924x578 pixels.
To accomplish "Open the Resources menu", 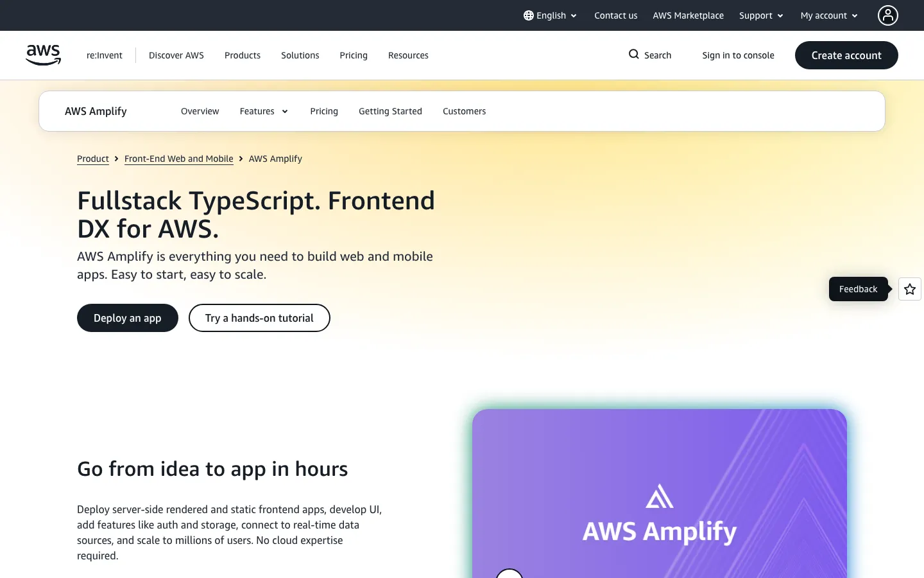I will 408,55.
